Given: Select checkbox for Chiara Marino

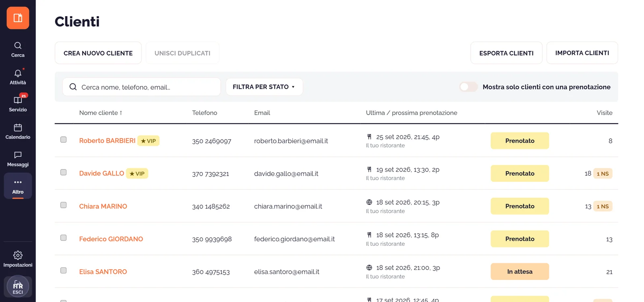Looking at the screenshot, I should click(63, 205).
